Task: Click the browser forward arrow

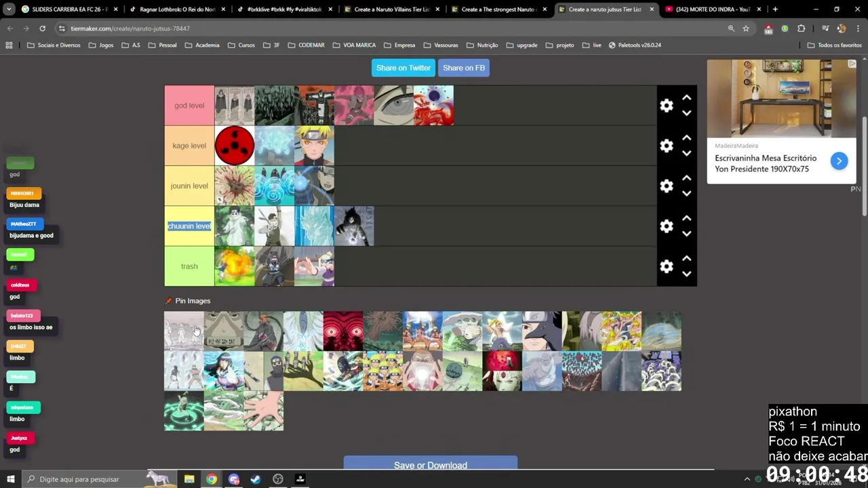Action: (26, 28)
